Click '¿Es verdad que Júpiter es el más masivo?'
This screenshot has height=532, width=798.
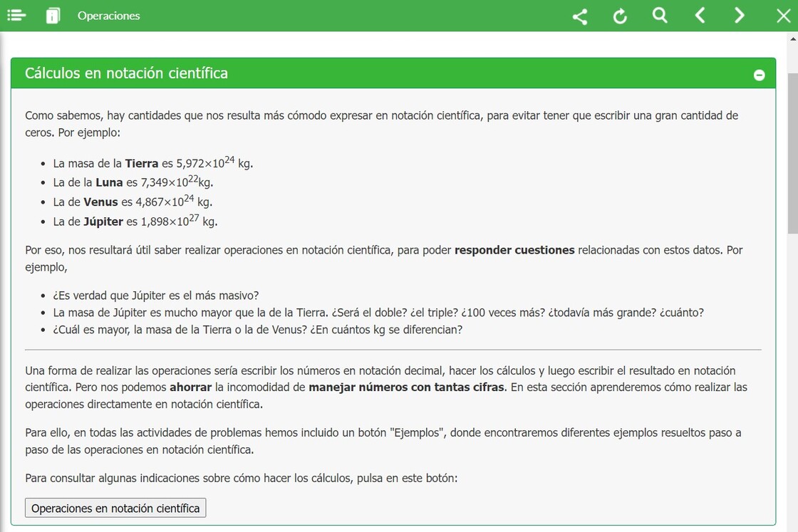[x=156, y=296]
